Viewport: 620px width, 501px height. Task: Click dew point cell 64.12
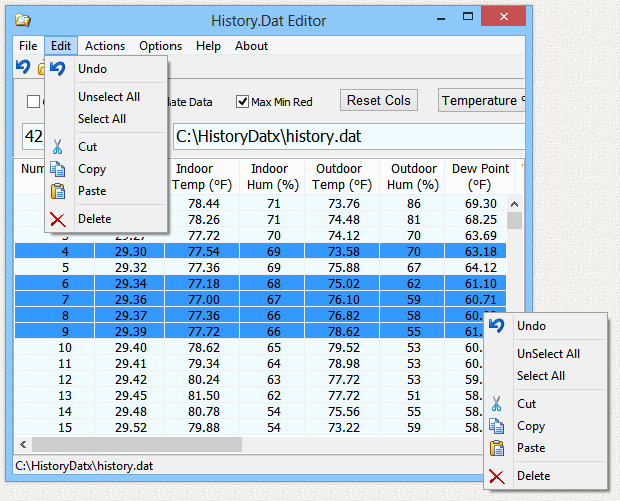coord(476,268)
